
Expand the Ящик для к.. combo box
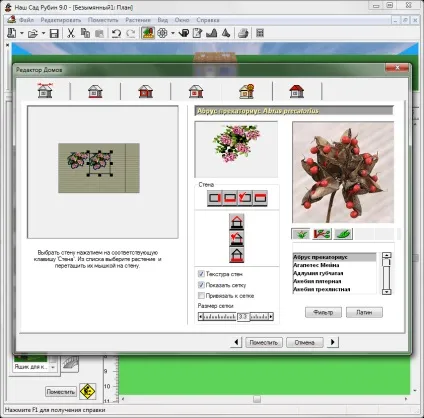(x=53, y=367)
